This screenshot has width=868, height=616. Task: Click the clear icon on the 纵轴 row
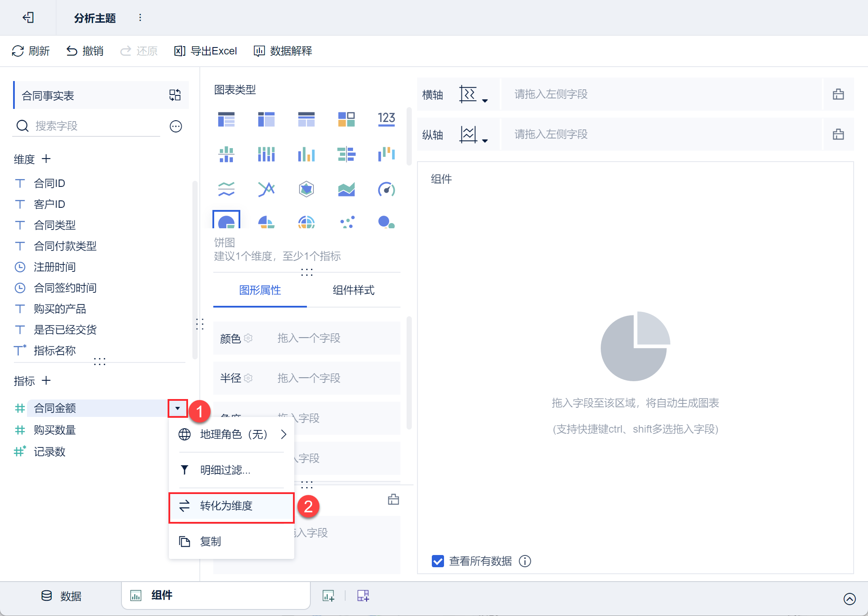[x=838, y=134]
